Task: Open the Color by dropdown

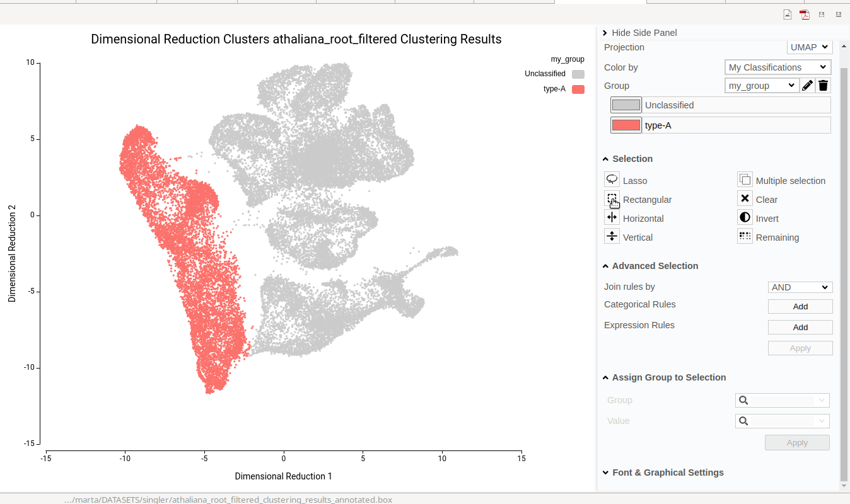Action: (777, 67)
